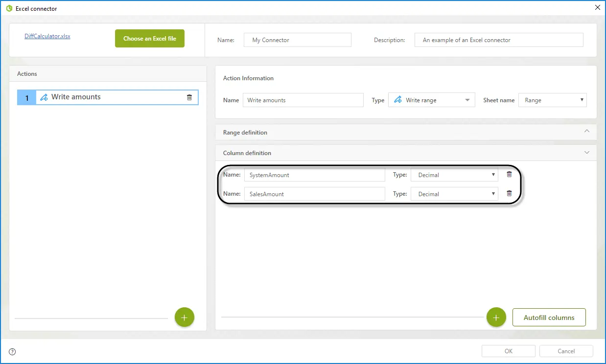Open the Sheet name dropdown

553,100
